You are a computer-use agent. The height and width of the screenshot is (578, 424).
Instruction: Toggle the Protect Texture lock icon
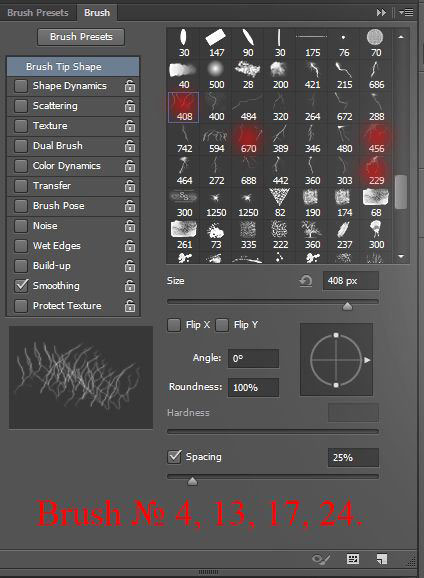coord(130,306)
